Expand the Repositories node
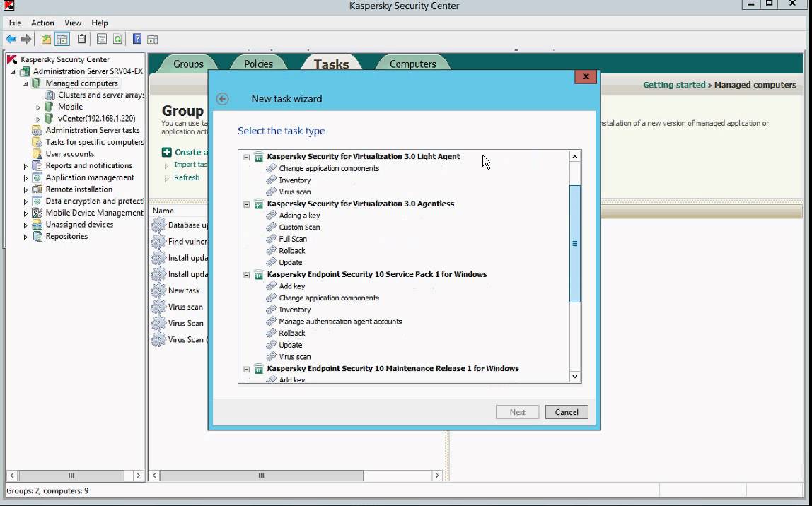The height and width of the screenshot is (506, 812). tap(25, 237)
